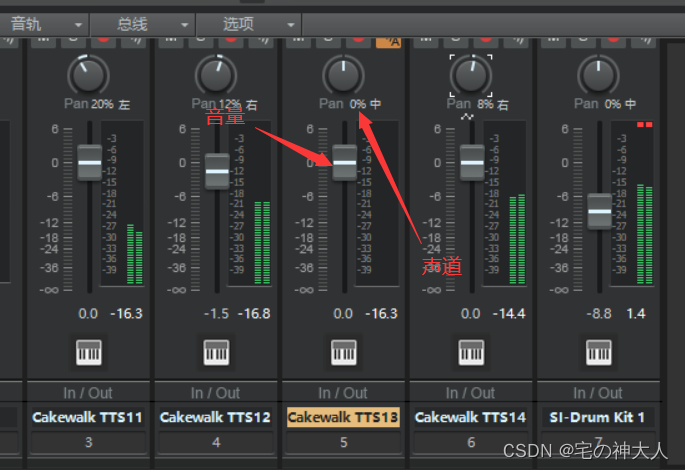Viewport: 685px width, 470px height.
Task: Click the -14.4 peak value on Cakewalk TTS14
Action: point(509,314)
